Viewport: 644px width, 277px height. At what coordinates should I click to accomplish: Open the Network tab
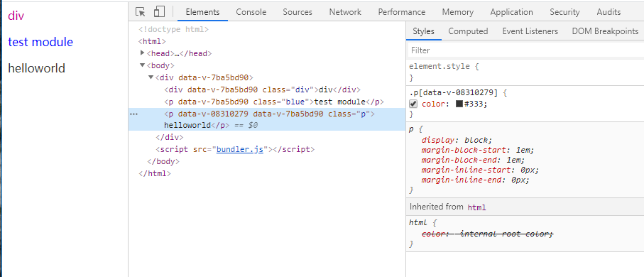click(x=345, y=12)
